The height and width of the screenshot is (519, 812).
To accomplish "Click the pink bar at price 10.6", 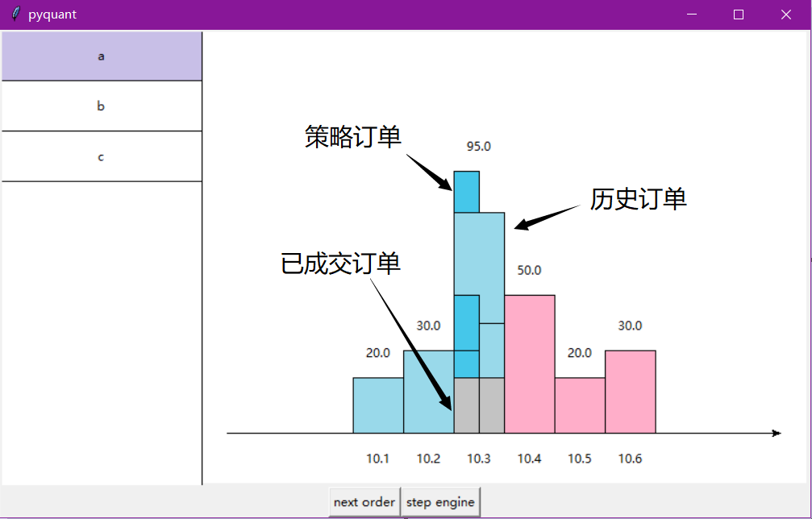I will pos(631,392).
